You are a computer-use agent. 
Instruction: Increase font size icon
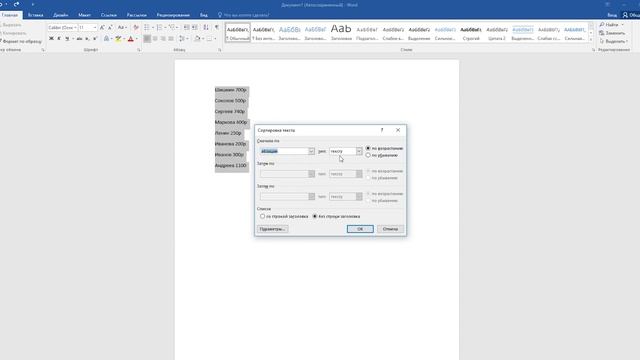coord(102,27)
